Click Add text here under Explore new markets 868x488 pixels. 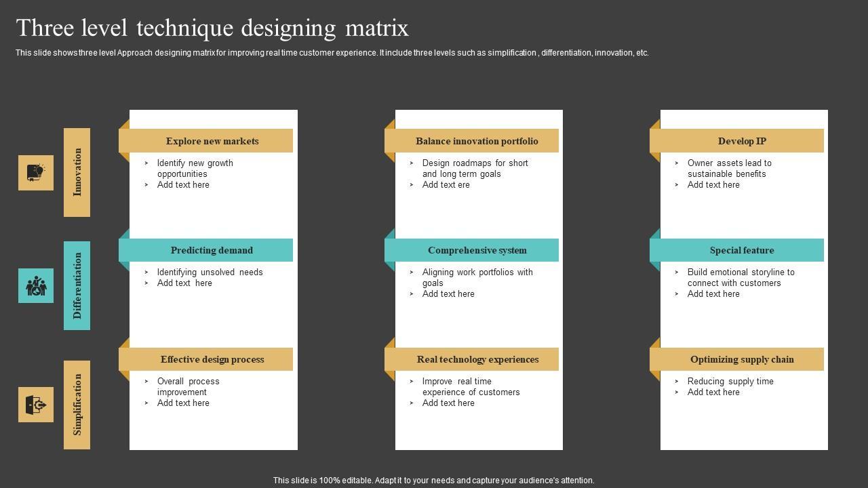click(183, 184)
